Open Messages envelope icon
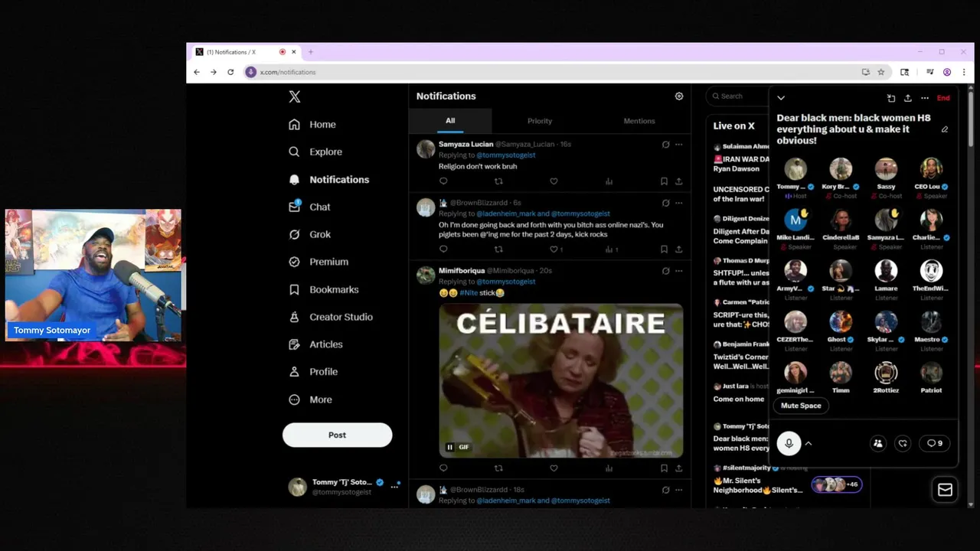The image size is (980, 551). (x=945, y=490)
